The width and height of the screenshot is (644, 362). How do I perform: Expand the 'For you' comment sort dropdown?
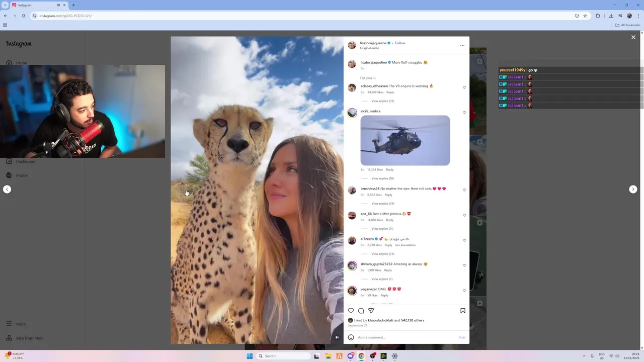(368, 78)
